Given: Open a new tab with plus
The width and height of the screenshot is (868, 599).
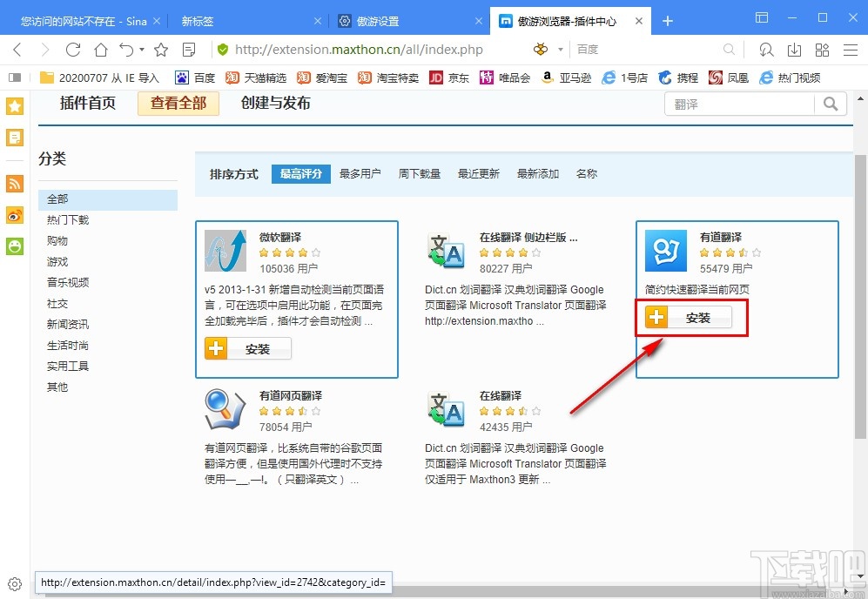Looking at the screenshot, I should [x=668, y=21].
